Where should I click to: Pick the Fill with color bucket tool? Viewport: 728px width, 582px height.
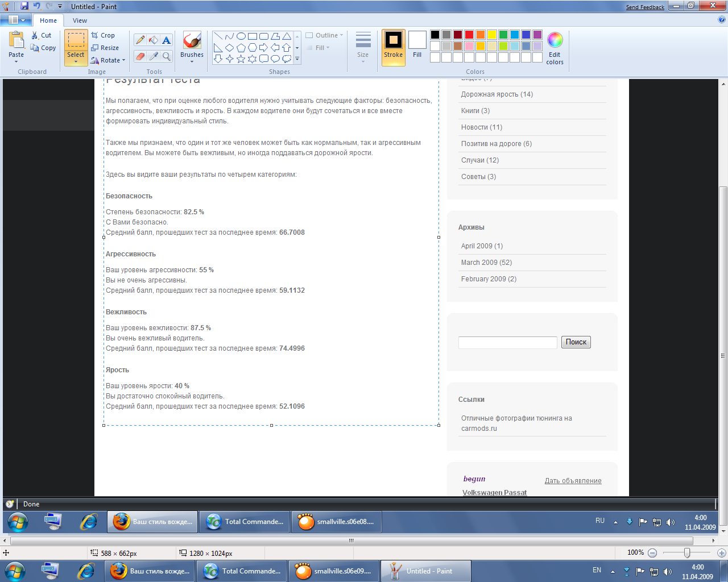tap(153, 40)
